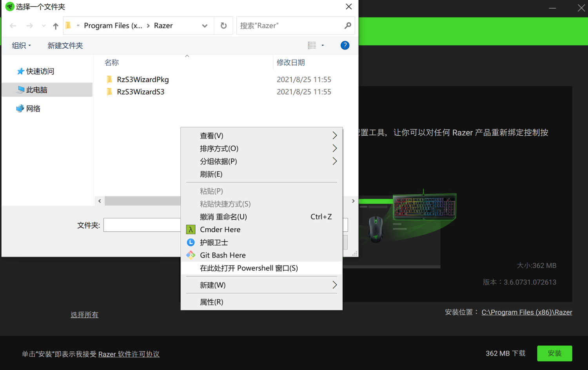Viewport: 588px width, 370px height.
Task: Open the help question mark icon
Action: click(x=345, y=45)
